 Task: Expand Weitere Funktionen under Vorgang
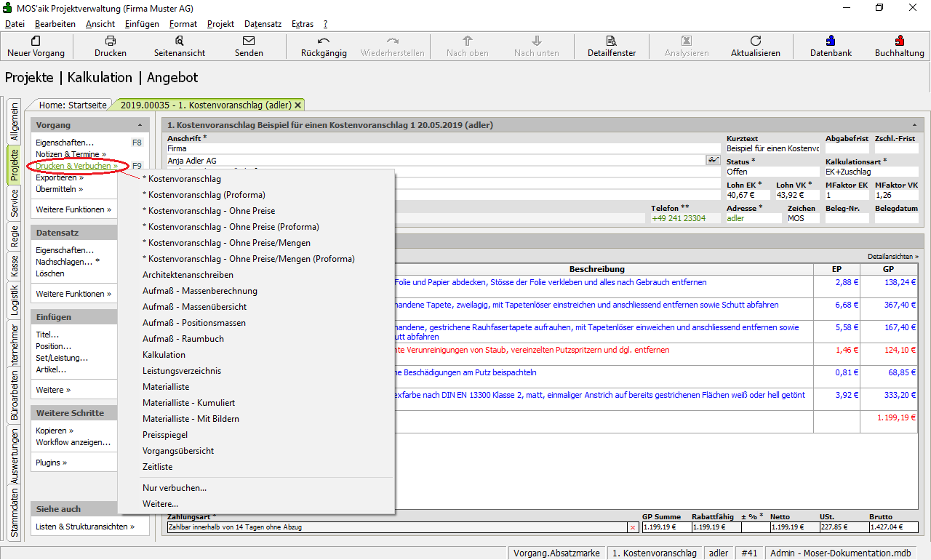(x=73, y=209)
